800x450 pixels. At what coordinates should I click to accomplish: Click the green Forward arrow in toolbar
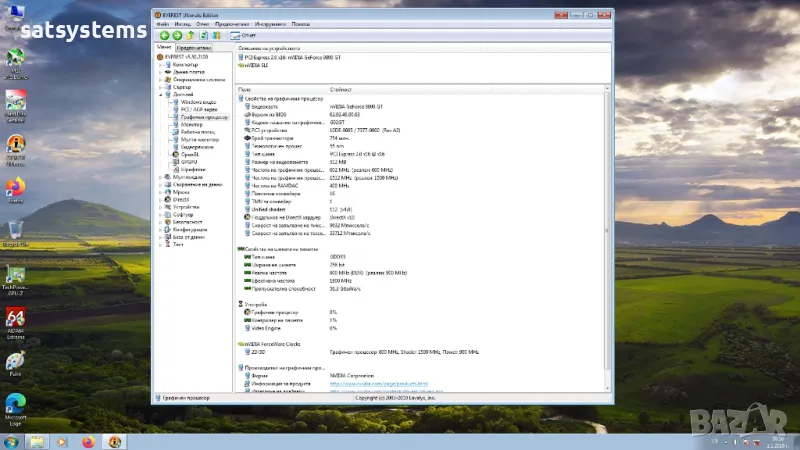[177, 35]
